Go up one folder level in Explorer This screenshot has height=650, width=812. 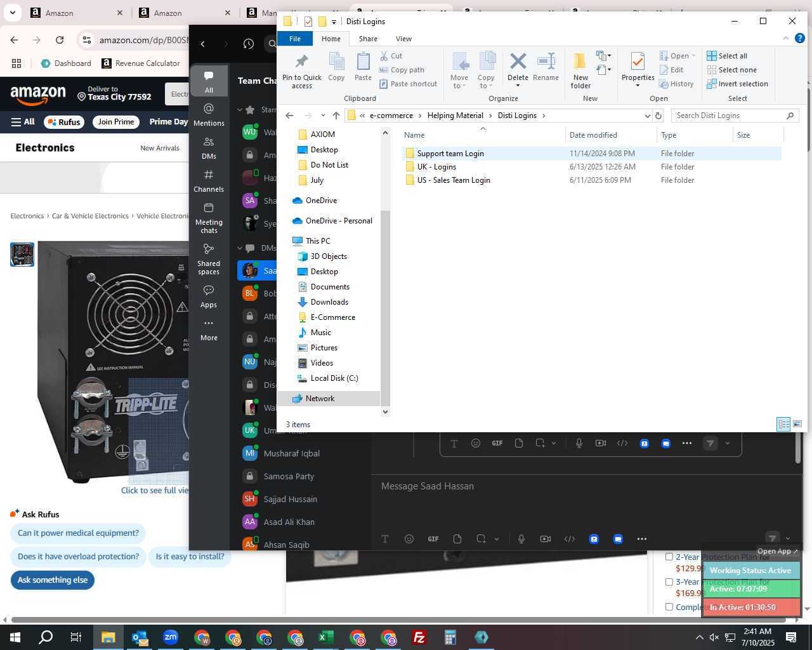[336, 116]
